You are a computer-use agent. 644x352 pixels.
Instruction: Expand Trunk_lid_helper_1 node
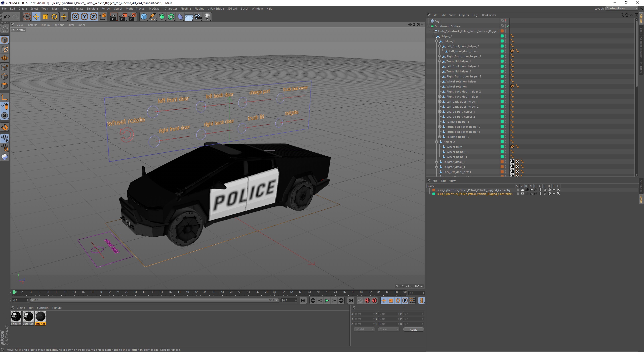(440, 61)
